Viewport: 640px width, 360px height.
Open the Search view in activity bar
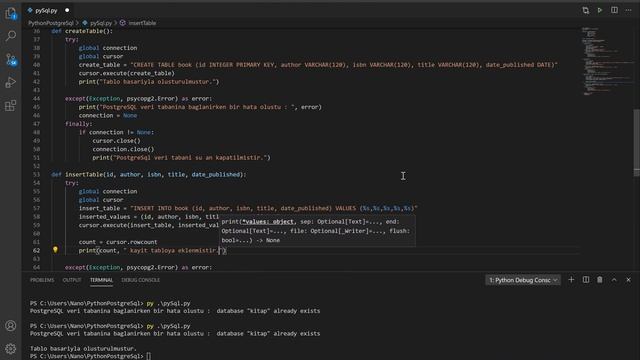coord(11,36)
